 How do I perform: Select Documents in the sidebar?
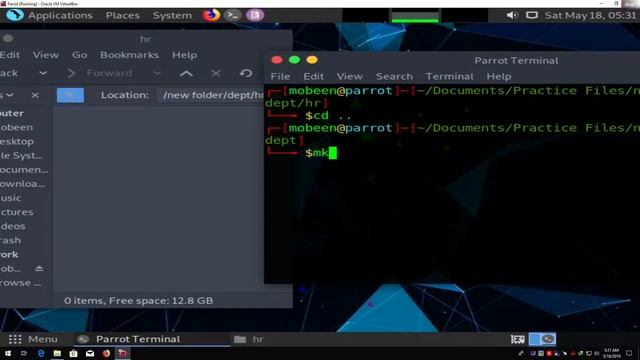point(24,169)
